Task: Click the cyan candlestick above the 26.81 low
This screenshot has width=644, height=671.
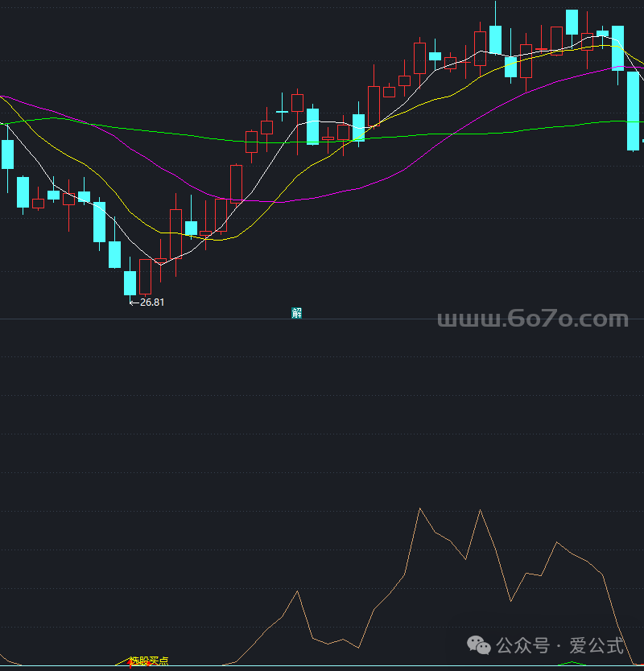Action: click(x=130, y=282)
